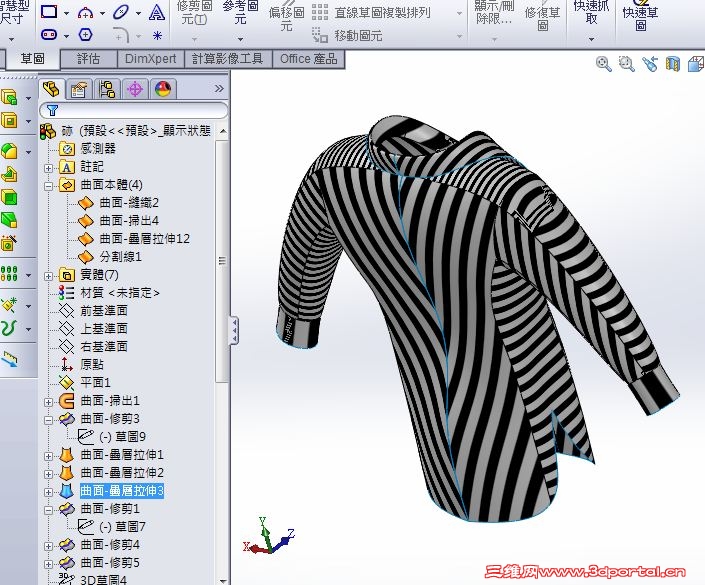
Task: Click the Rapid Sketch button
Action: tap(640, 18)
